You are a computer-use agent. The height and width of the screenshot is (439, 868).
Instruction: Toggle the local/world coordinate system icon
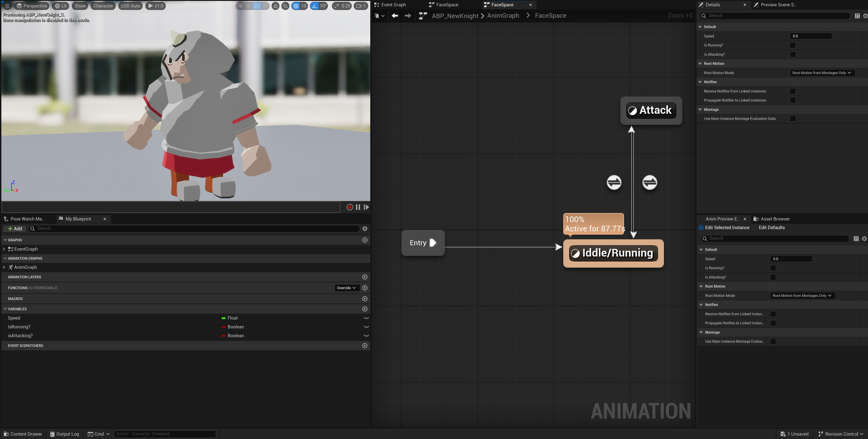pyautogui.click(x=275, y=6)
